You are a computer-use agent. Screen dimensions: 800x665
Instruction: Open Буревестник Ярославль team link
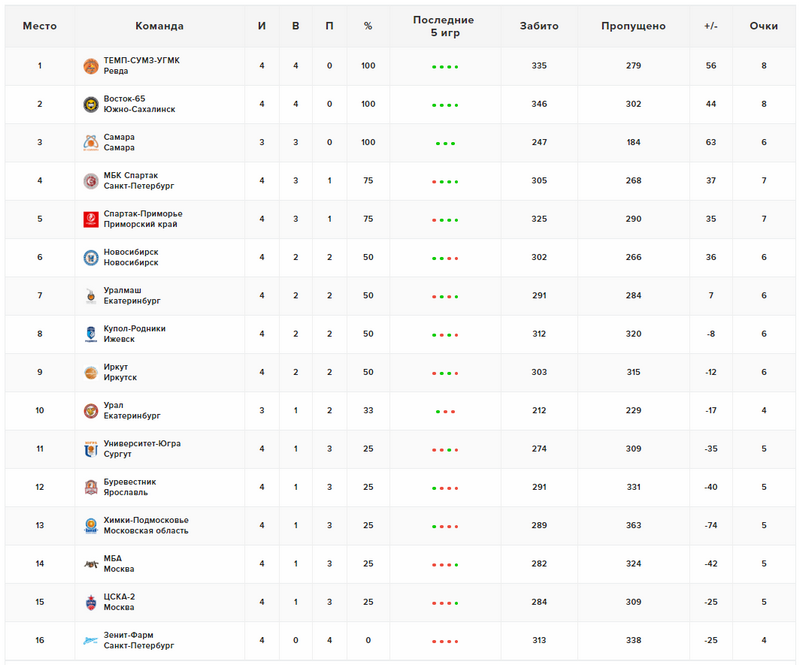point(130,487)
